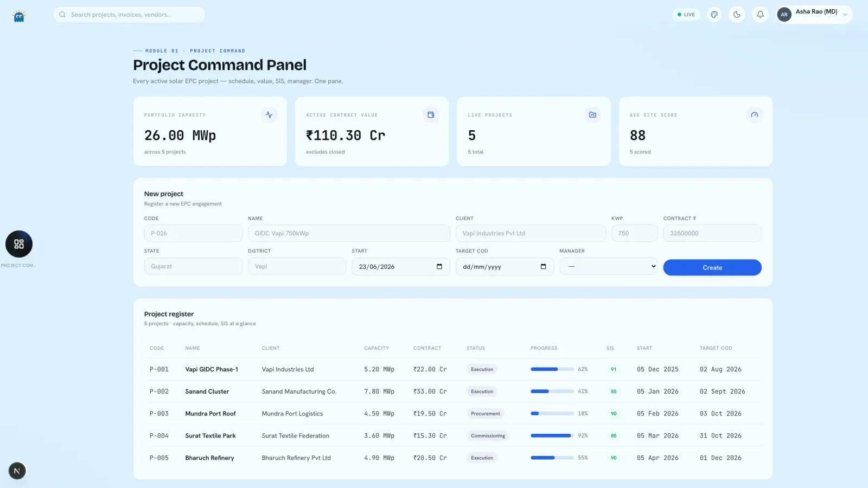Click Active Contract Value wallet icon

tap(431, 115)
